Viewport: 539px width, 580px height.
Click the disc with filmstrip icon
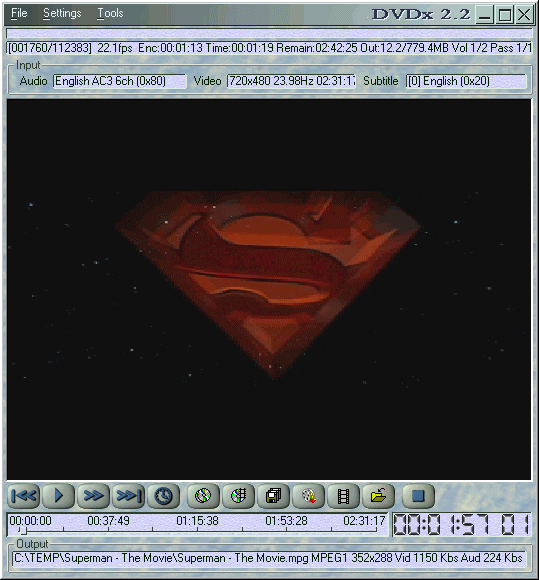click(x=239, y=496)
